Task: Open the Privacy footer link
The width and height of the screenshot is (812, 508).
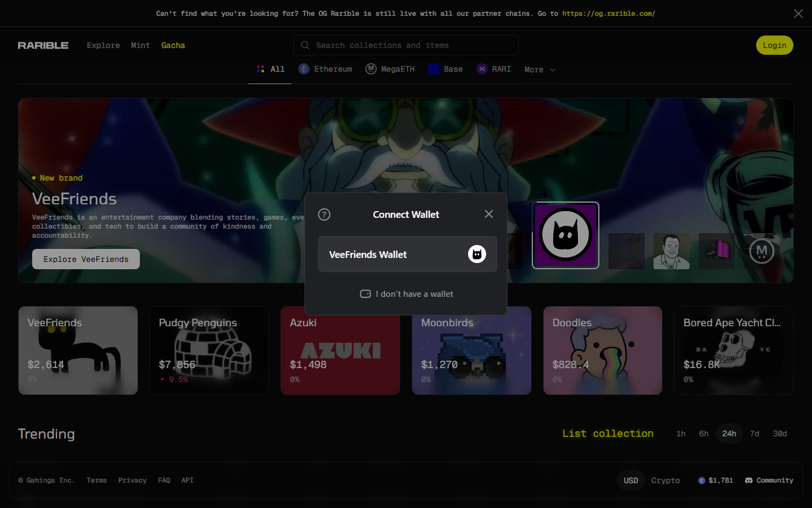Action: click(x=133, y=480)
